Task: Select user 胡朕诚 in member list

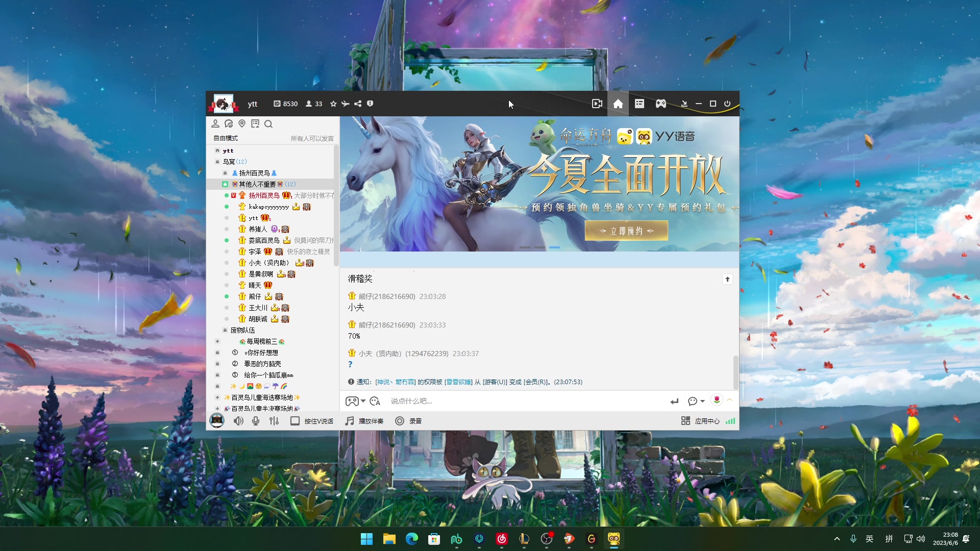Action: point(258,319)
